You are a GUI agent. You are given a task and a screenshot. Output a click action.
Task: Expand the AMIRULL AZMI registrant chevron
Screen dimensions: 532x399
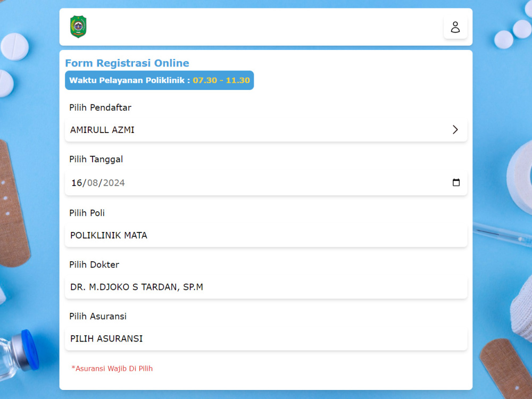pyautogui.click(x=455, y=130)
